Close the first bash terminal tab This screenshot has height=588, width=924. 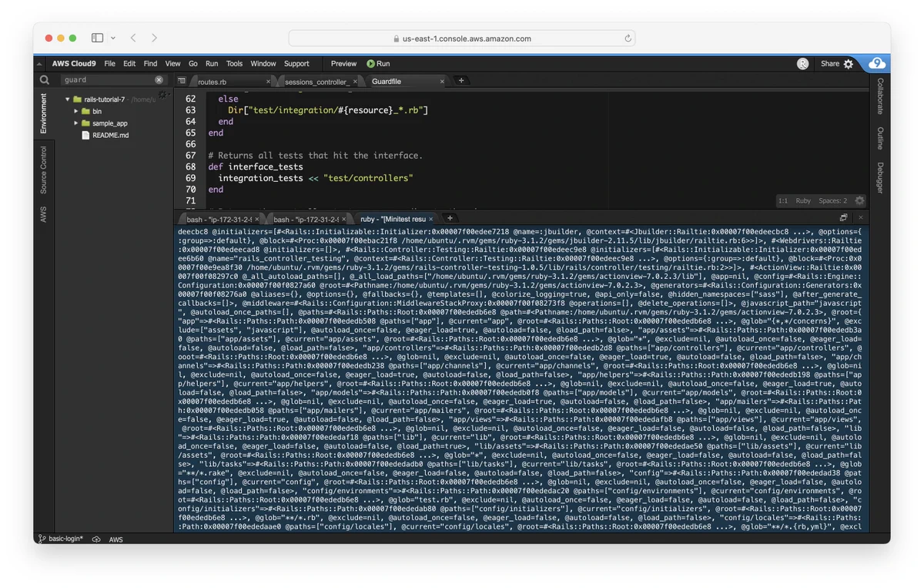(259, 219)
